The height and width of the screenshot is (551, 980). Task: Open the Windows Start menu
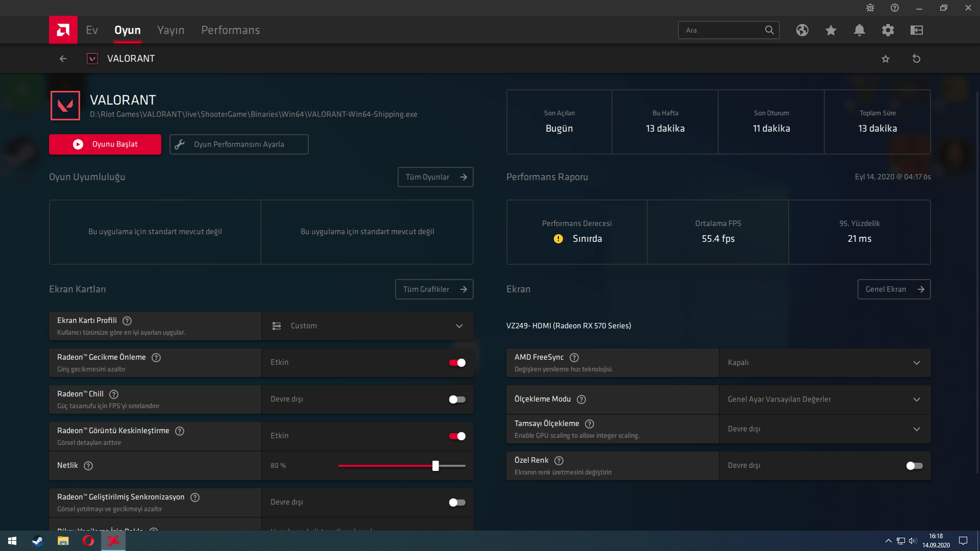pos(12,541)
